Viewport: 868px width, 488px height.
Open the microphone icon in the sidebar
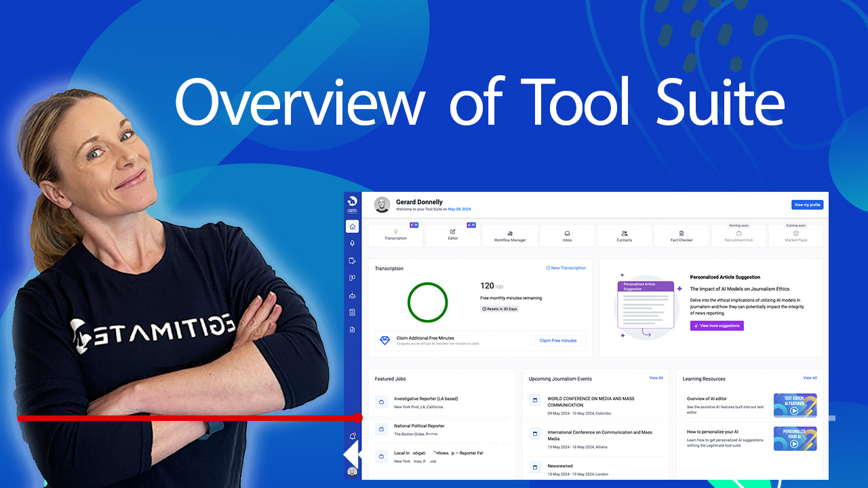coord(352,243)
